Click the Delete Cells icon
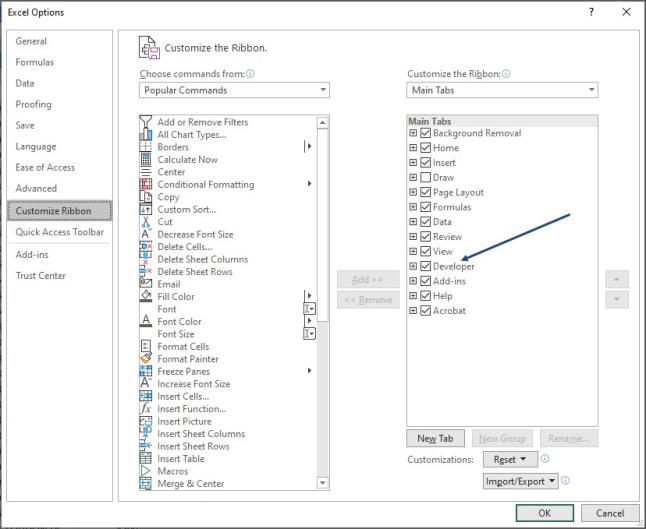This screenshot has width=646, height=529. (145, 247)
